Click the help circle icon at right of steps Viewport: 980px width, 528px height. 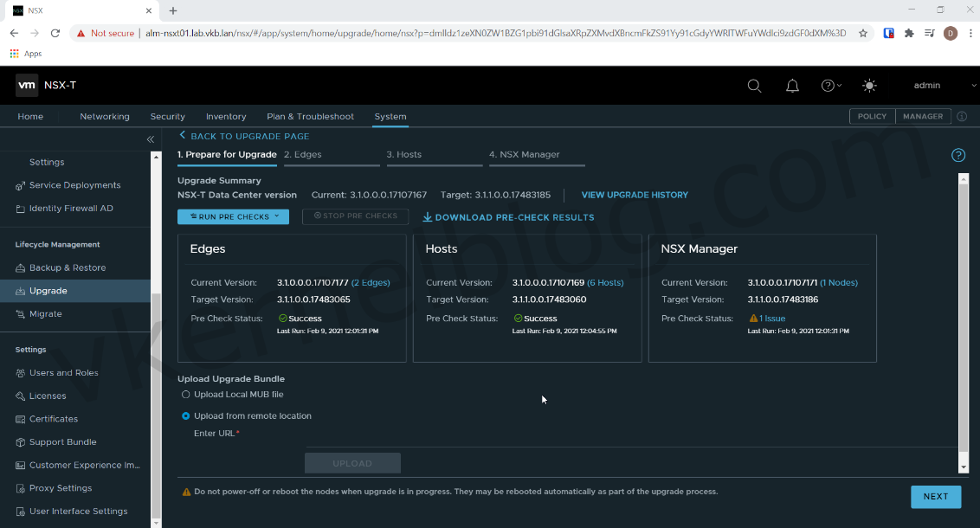click(958, 156)
